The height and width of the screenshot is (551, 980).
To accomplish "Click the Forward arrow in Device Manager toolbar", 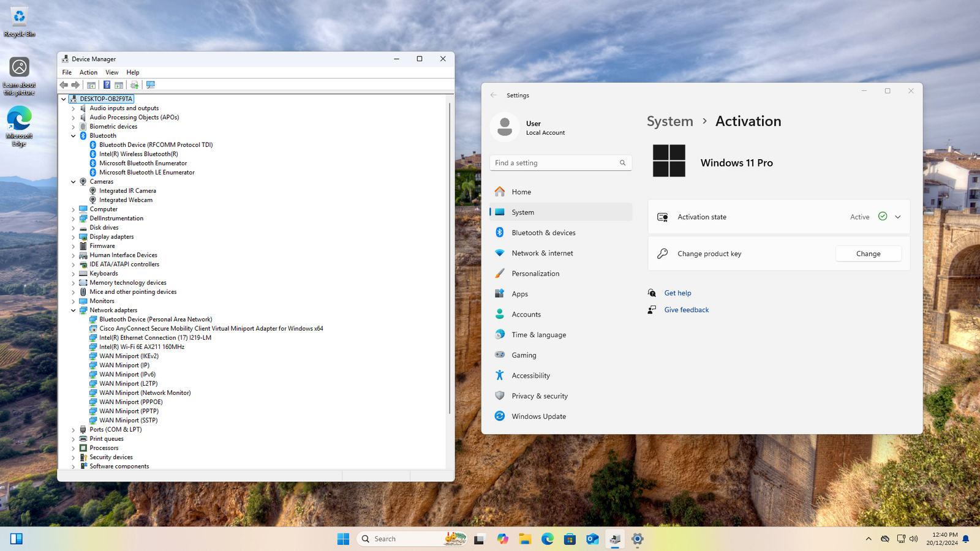I will point(75,85).
